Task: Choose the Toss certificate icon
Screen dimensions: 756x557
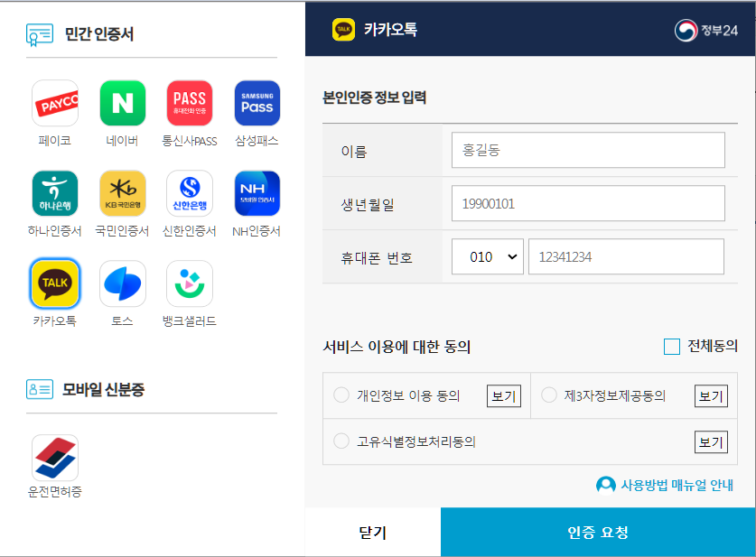Action: pyautogui.click(x=122, y=281)
